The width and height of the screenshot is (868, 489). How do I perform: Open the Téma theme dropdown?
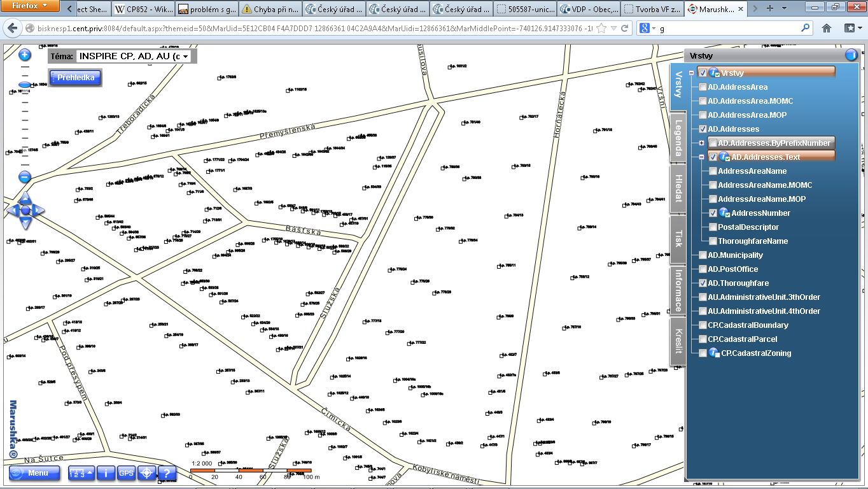click(133, 56)
